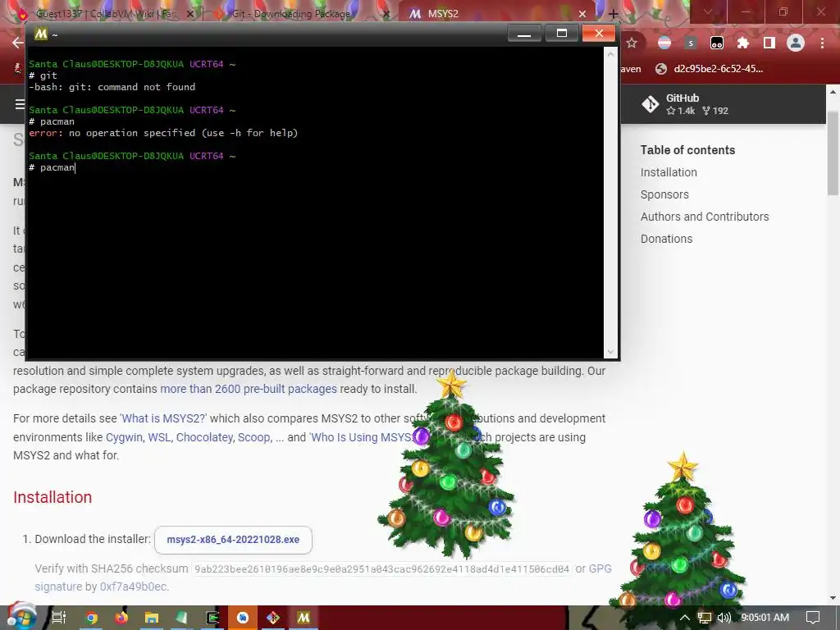The height and width of the screenshot is (630, 840).
Task: Open the notification center icon
Action: pyautogui.click(x=813, y=618)
